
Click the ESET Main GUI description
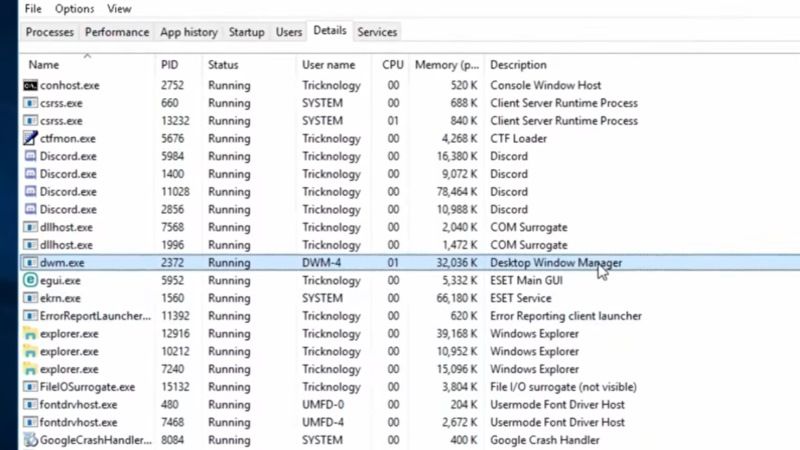click(x=526, y=280)
